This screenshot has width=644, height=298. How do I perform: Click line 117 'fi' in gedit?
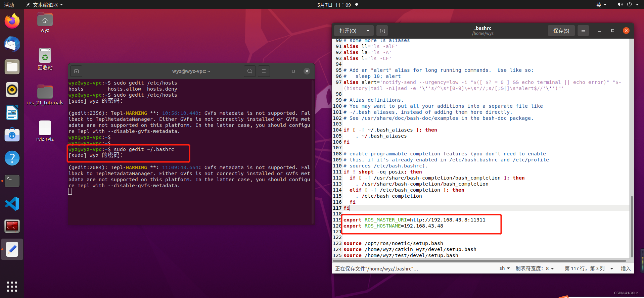[x=347, y=208]
